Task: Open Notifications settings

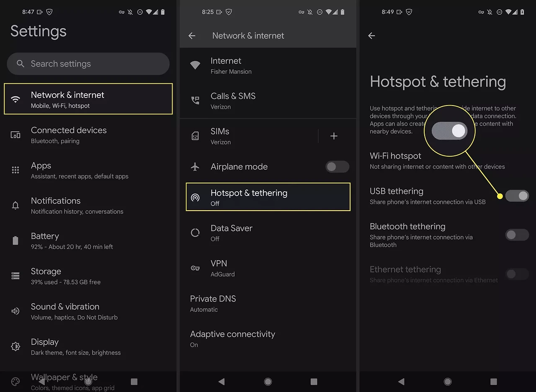Action: click(x=88, y=205)
